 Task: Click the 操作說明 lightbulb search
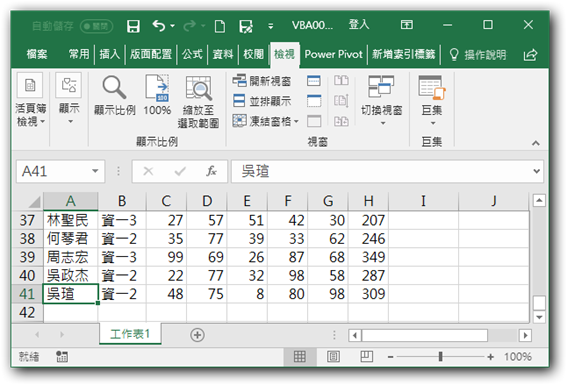click(477, 55)
